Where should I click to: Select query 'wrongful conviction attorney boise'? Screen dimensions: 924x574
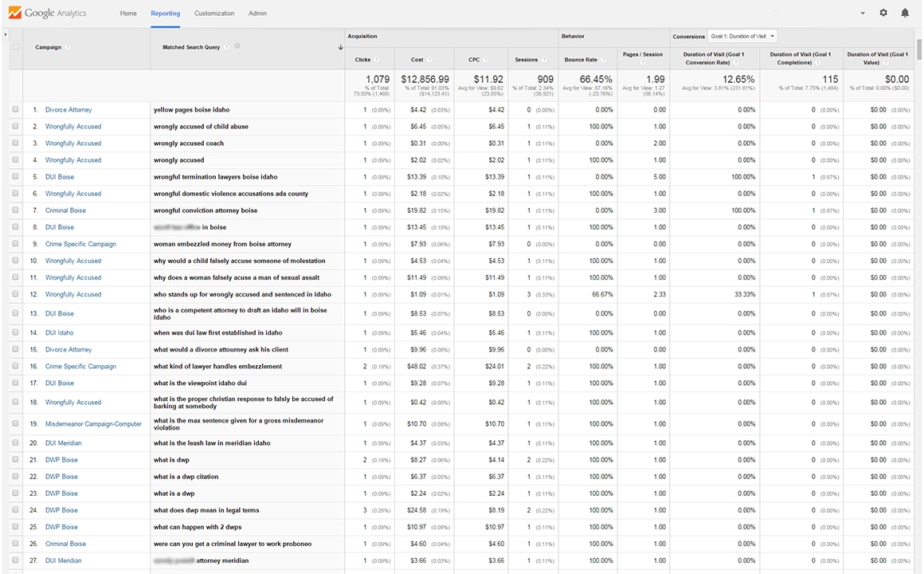coord(205,210)
